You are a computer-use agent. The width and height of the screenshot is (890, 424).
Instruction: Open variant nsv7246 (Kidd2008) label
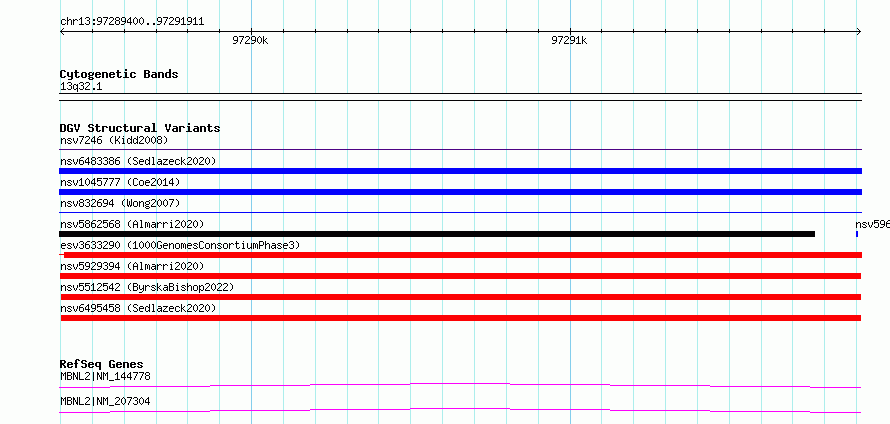pos(114,140)
